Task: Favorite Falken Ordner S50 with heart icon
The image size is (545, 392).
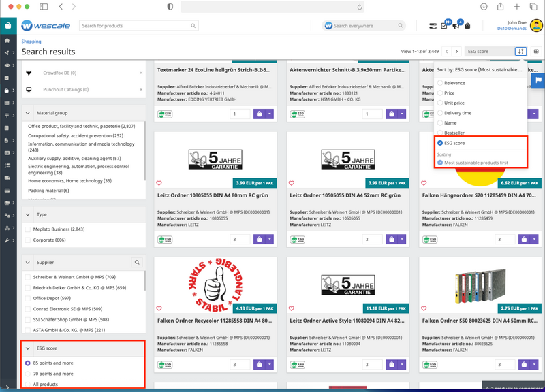Action: (424, 308)
